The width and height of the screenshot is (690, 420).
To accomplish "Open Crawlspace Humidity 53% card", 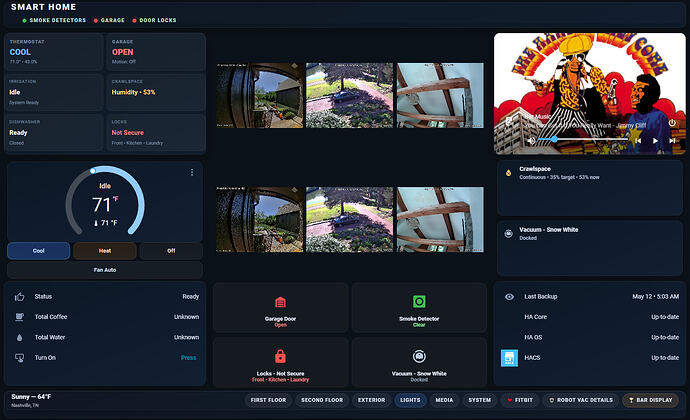I will tap(156, 92).
